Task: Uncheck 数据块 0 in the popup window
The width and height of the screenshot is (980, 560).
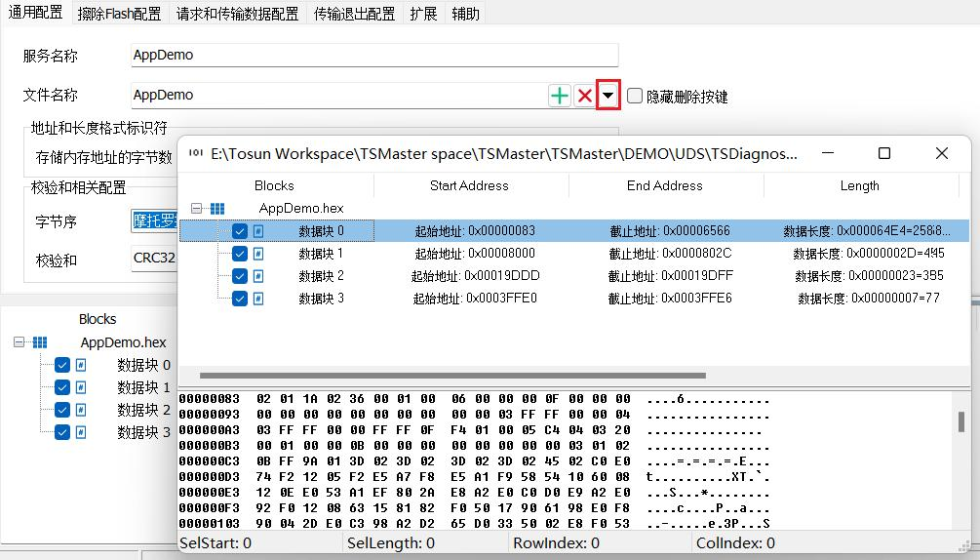Action: (239, 231)
